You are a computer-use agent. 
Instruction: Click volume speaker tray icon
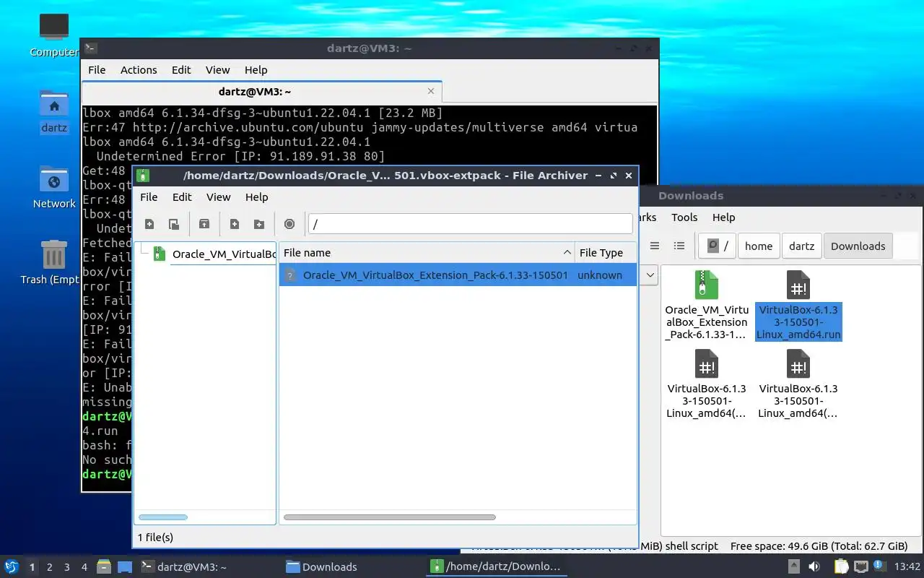pyautogui.click(x=814, y=566)
